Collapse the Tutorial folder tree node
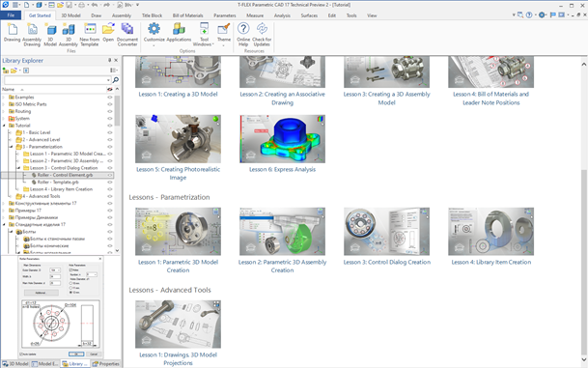Image resolution: width=588 pixels, height=368 pixels. [4, 126]
